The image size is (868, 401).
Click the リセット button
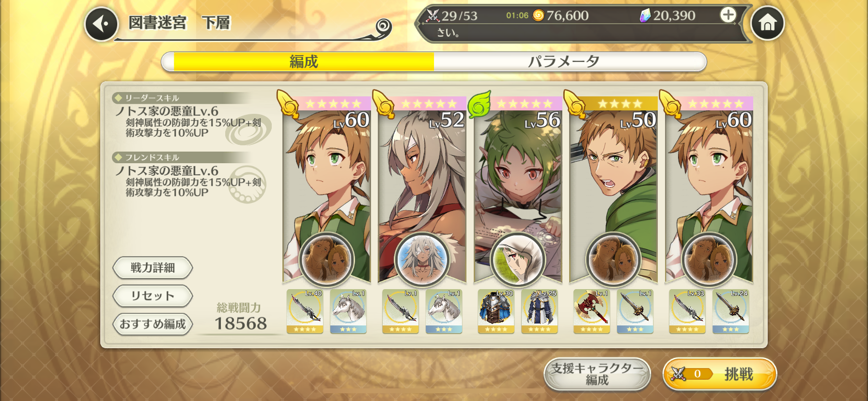click(x=153, y=296)
